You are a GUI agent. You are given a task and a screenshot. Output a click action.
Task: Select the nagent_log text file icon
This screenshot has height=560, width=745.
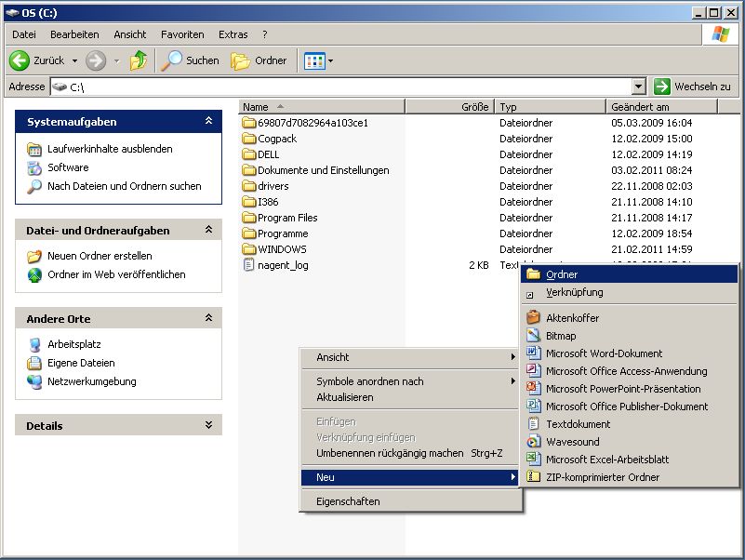(x=248, y=265)
